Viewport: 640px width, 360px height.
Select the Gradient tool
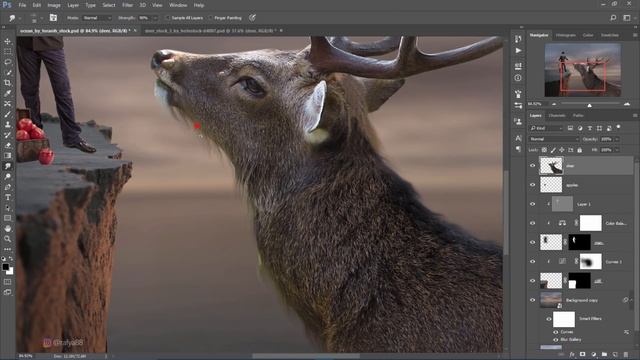pos(7,156)
